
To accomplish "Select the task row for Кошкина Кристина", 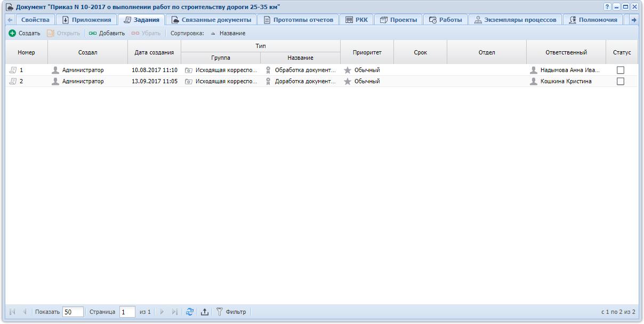I will click(565, 81).
